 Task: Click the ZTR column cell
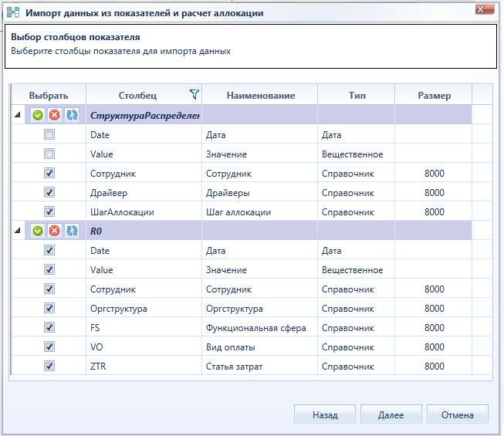[144, 366]
